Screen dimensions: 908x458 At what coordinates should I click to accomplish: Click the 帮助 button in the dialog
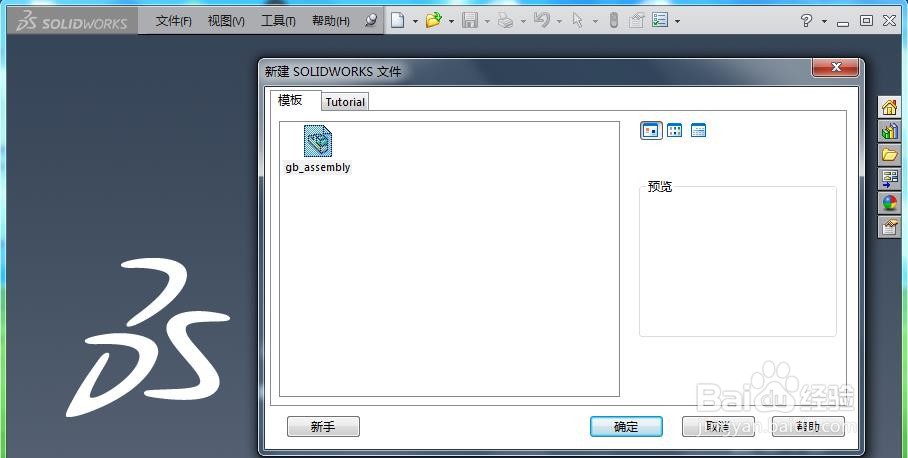pyautogui.click(x=808, y=427)
